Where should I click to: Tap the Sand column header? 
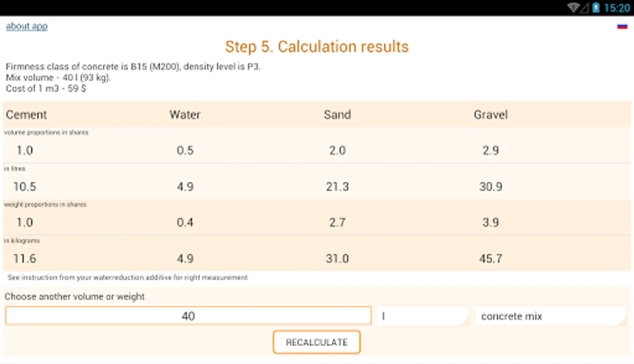tap(337, 114)
